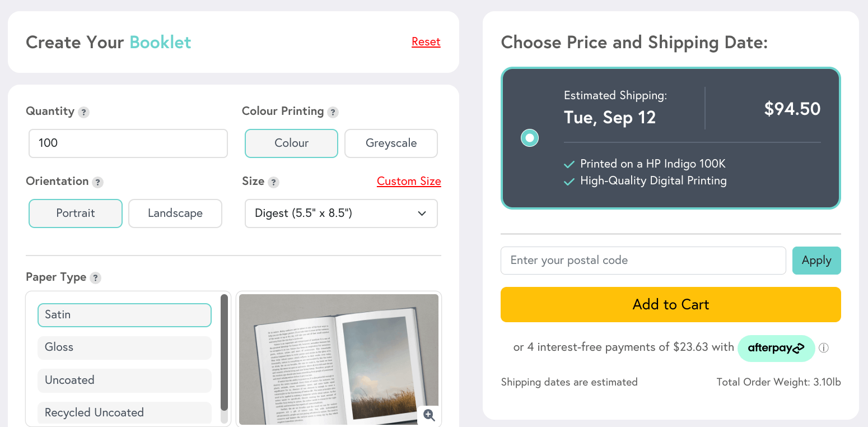Choose Landscape orientation
This screenshot has height=427, width=868.
[x=175, y=214]
